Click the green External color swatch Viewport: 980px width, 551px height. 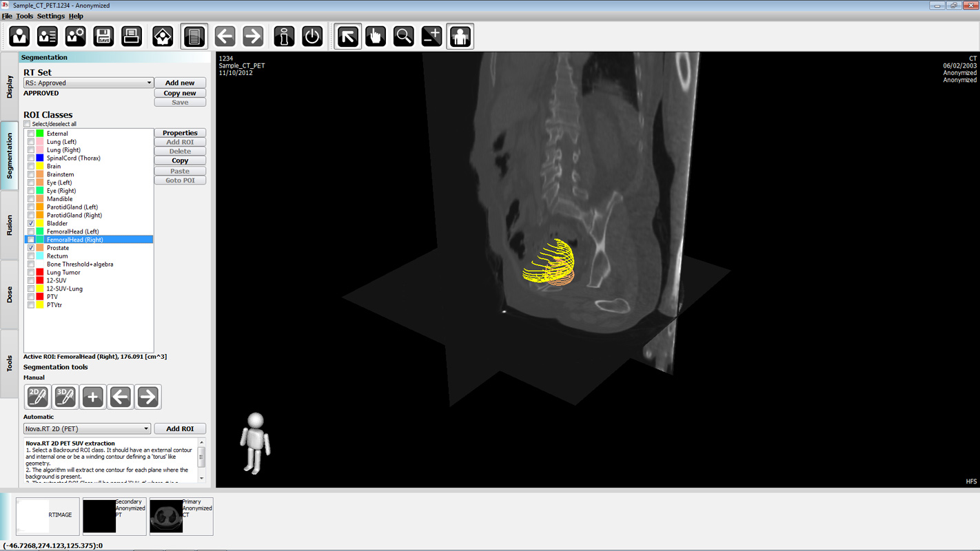tap(40, 134)
